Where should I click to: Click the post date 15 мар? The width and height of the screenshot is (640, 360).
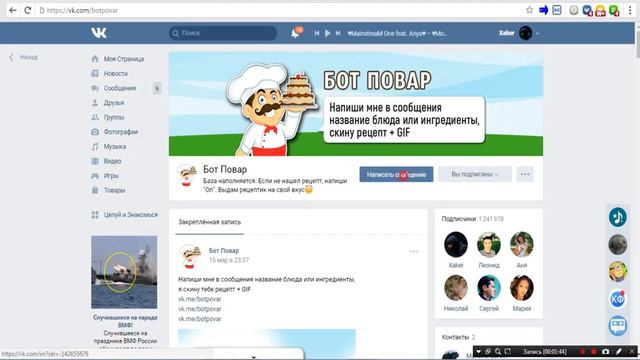coord(229,260)
